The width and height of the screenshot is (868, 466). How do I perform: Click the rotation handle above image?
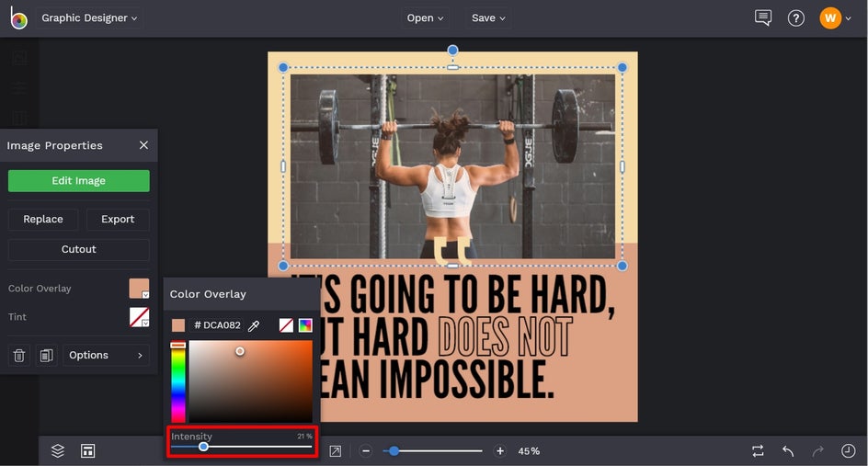(x=452, y=51)
